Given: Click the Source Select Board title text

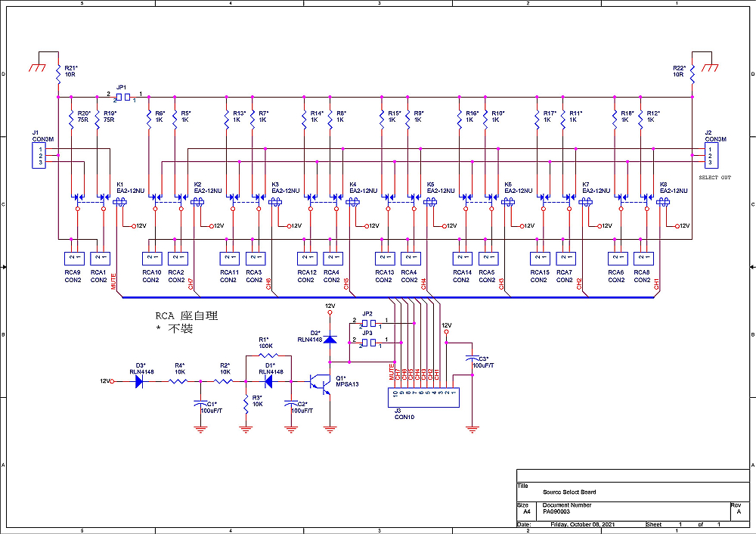Looking at the screenshot, I should pos(569,492).
